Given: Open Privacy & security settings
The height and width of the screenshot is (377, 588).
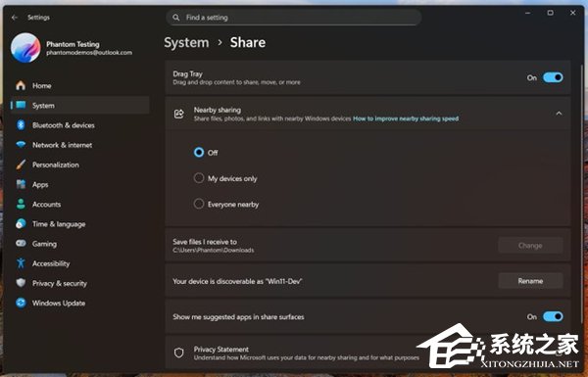Looking at the screenshot, I should click(x=79, y=283).
